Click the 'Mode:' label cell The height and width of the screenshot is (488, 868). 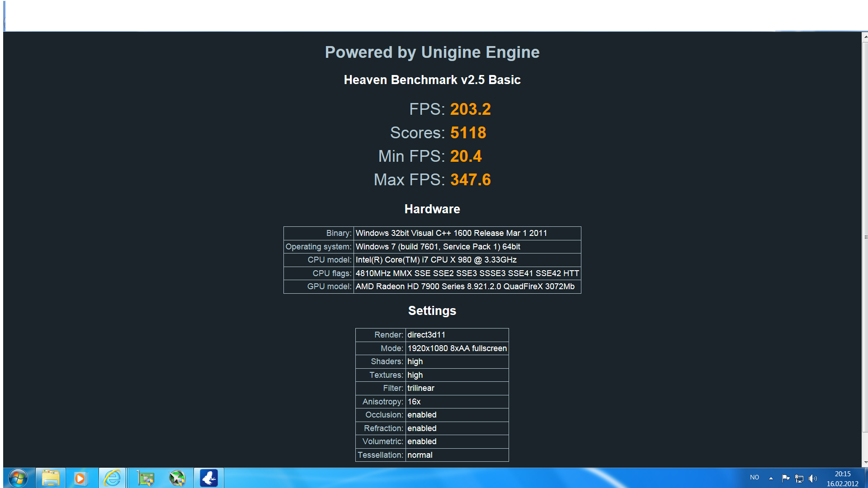point(381,348)
